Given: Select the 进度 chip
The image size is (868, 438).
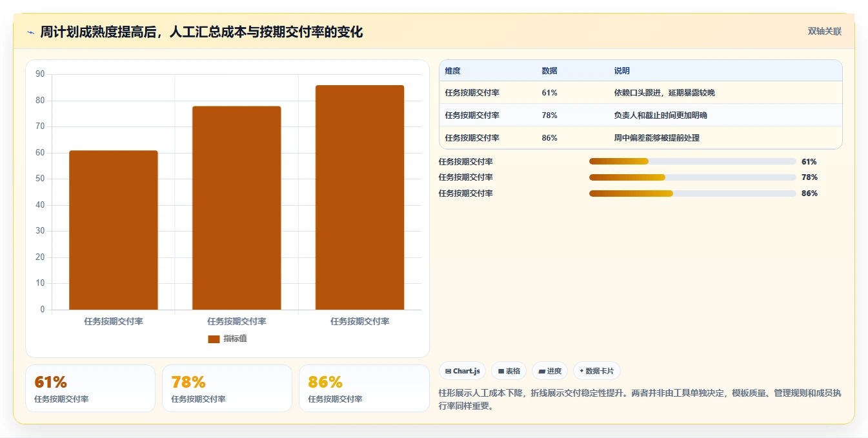Looking at the screenshot, I should tap(550, 371).
